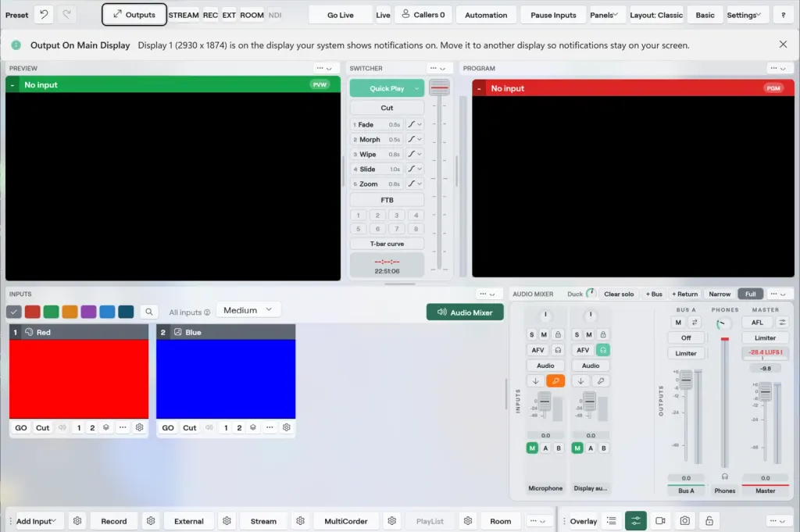Switch to Basic mode
Screen dimensions: 800x532
pyautogui.click(x=705, y=15)
